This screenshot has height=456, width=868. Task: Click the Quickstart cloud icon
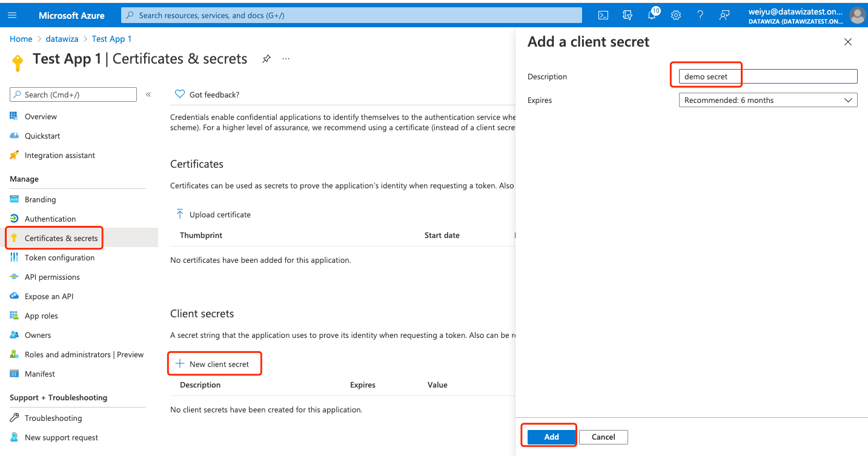(x=14, y=136)
